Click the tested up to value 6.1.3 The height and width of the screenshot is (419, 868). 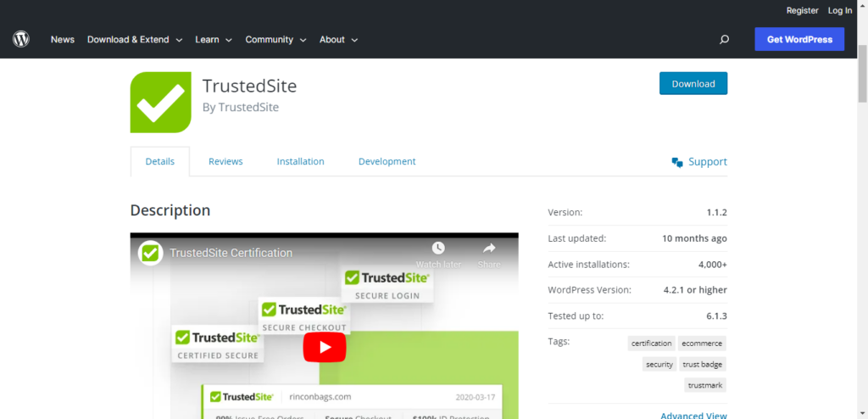(716, 316)
